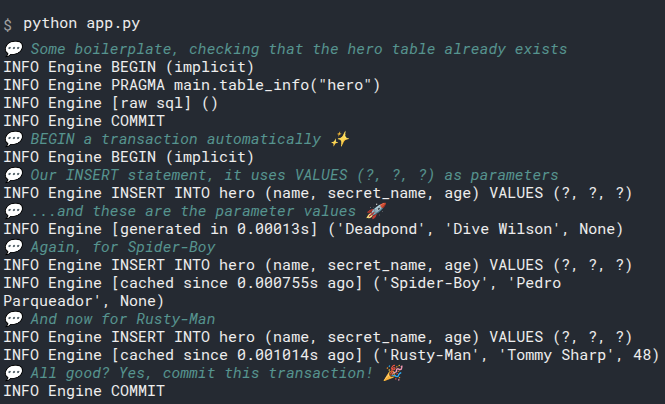Click the speech bubble before "Some boilerplate"
The image size is (665, 404).
13,48
